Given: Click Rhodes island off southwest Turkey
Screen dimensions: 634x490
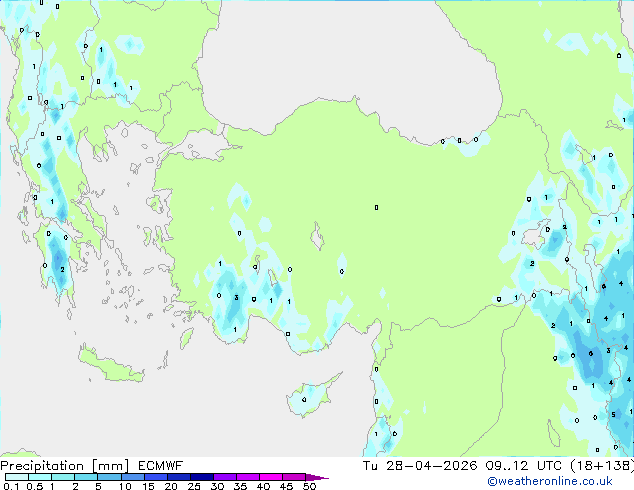Looking at the screenshot, I should (186, 338).
